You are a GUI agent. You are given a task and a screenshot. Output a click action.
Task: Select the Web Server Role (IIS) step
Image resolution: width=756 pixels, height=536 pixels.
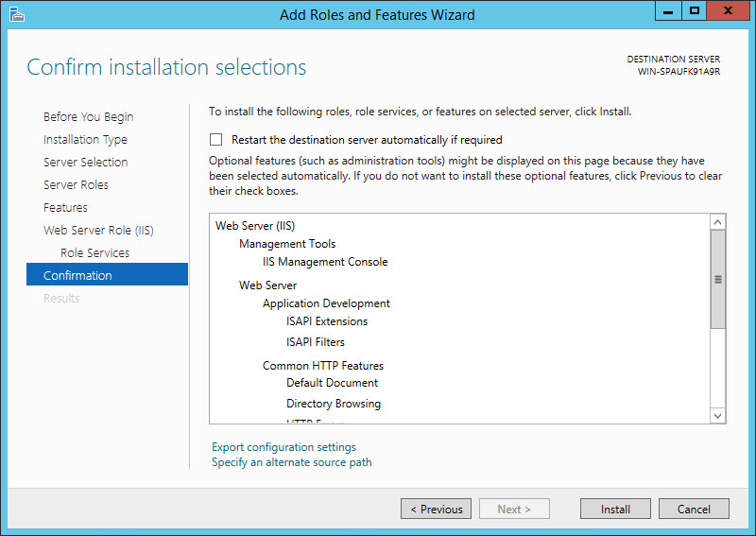[98, 230]
